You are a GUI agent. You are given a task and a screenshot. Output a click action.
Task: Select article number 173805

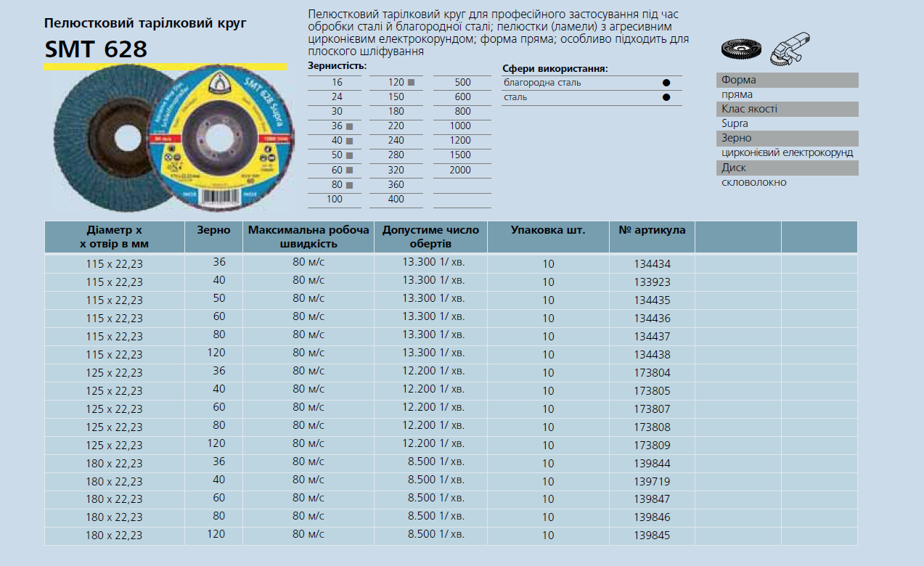tap(653, 391)
